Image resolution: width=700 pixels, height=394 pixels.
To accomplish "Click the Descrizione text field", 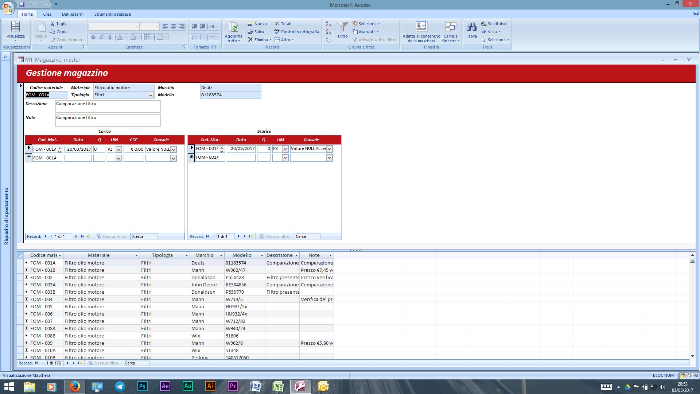I will click(108, 106).
